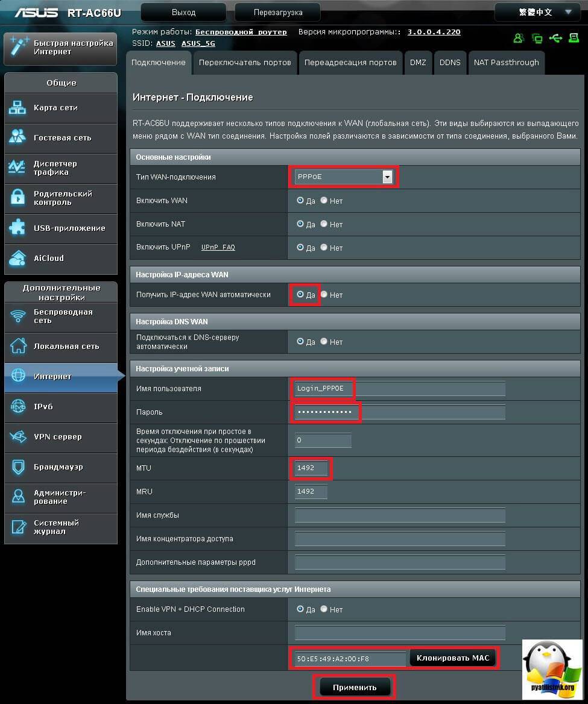Switch to the Подключение tab
Viewport: 588px width, 704px height.
click(159, 63)
